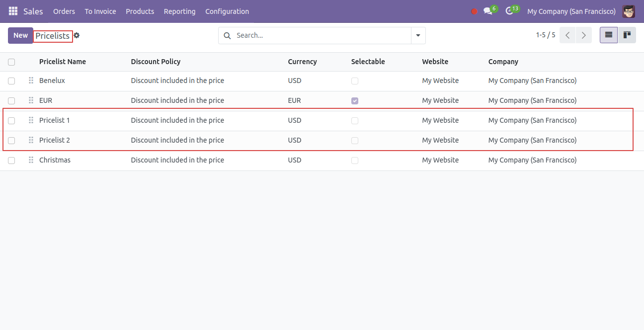Screen dimensions: 644x330
Task: Toggle Selectable checkbox for EUR pricelist
Action: (x=355, y=101)
